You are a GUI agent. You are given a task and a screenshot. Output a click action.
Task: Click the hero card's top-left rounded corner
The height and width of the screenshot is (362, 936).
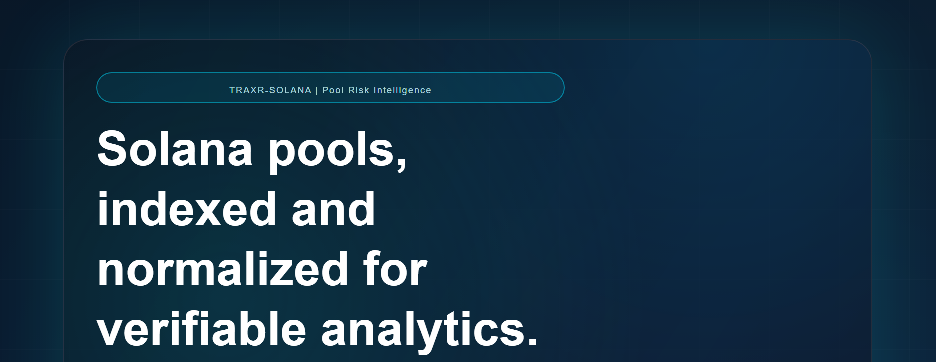(75, 50)
